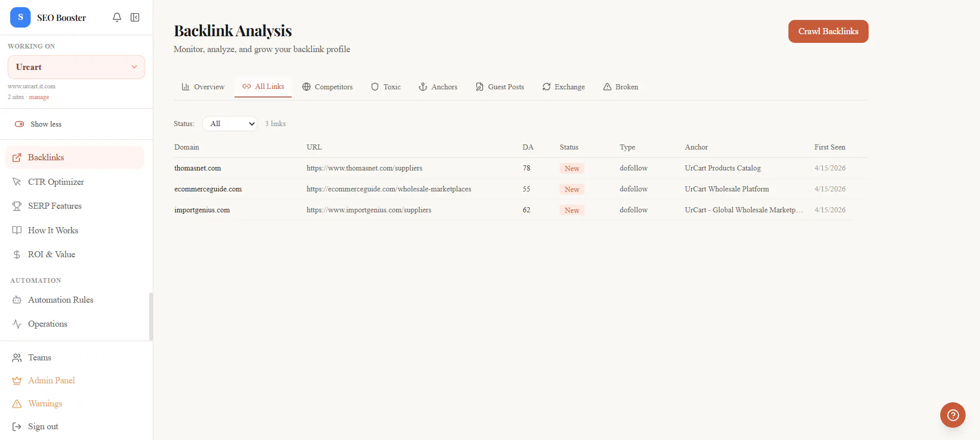Switch to the Broken tab
The image size is (980, 440).
(x=621, y=87)
